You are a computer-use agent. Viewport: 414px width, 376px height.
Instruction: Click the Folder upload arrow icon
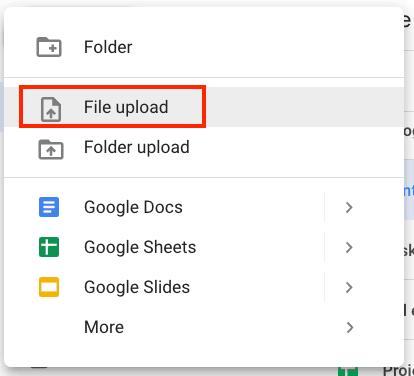point(51,149)
